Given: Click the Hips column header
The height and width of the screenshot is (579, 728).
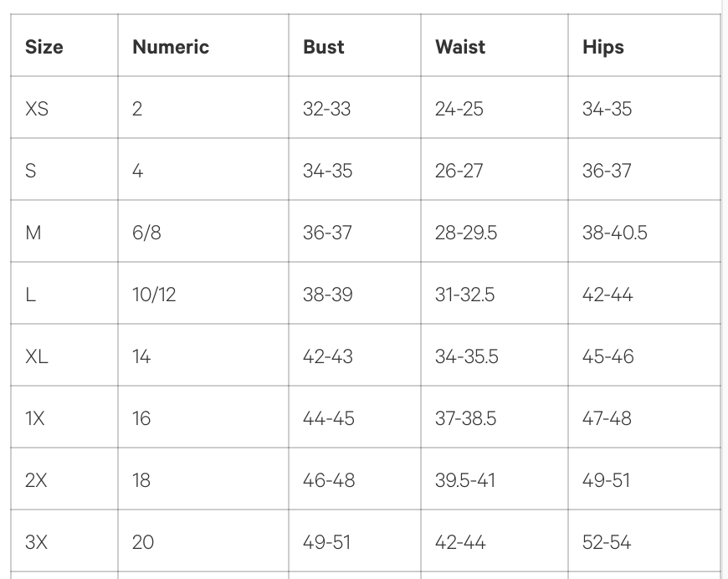Looking at the screenshot, I should [603, 47].
